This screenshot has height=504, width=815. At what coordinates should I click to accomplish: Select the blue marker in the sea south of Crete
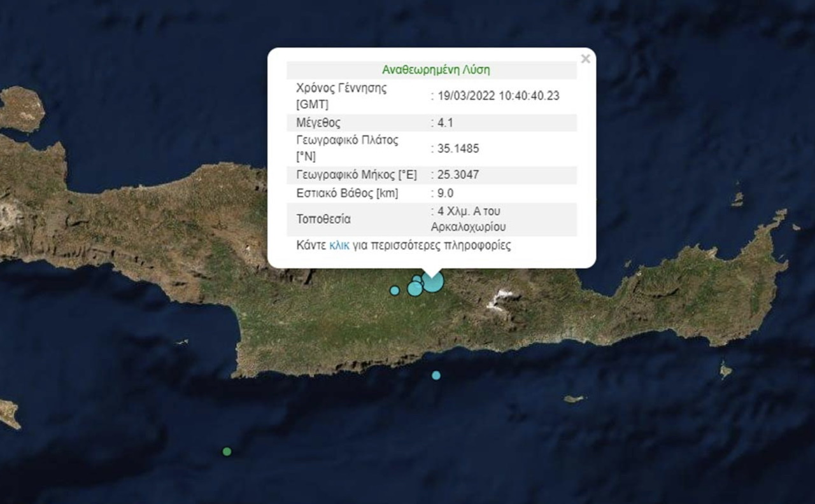tap(436, 375)
